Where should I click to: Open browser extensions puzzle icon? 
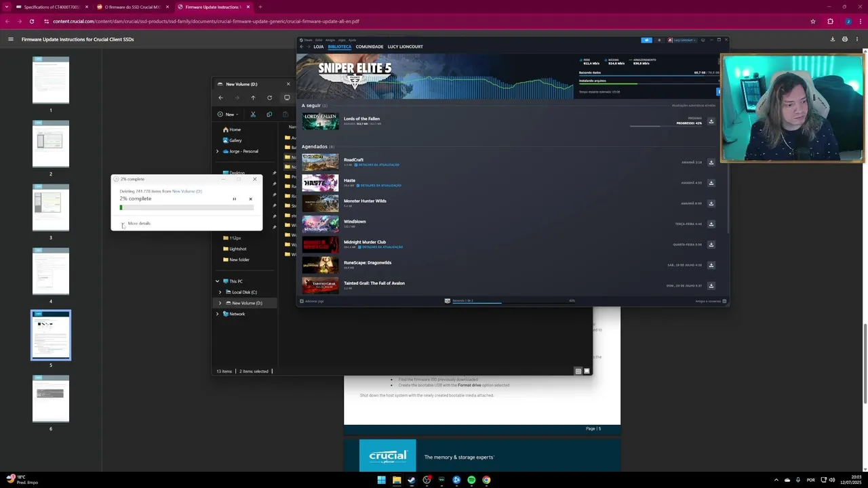pyautogui.click(x=830, y=21)
